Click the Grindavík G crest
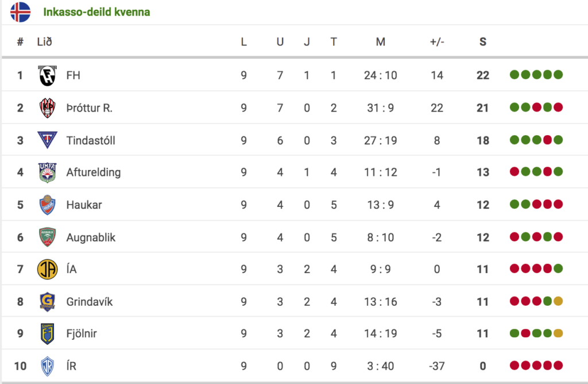The height and width of the screenshot is (384, 588). (47, 301)
